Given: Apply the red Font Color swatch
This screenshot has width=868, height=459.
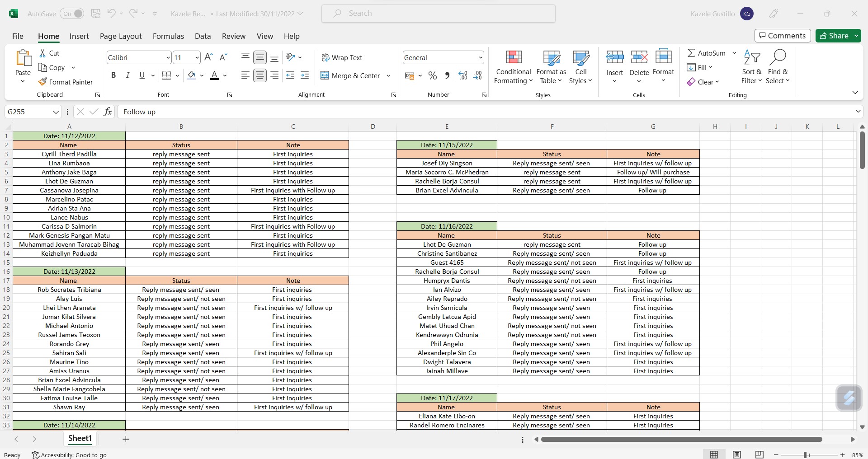Looking at the screenshot, I should [214, 75].
